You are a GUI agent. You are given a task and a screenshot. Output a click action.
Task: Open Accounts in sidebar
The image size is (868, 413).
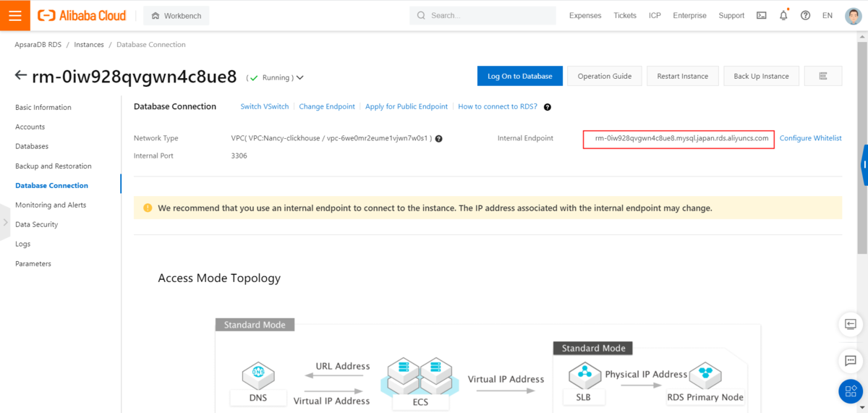[x=30, y=127]
